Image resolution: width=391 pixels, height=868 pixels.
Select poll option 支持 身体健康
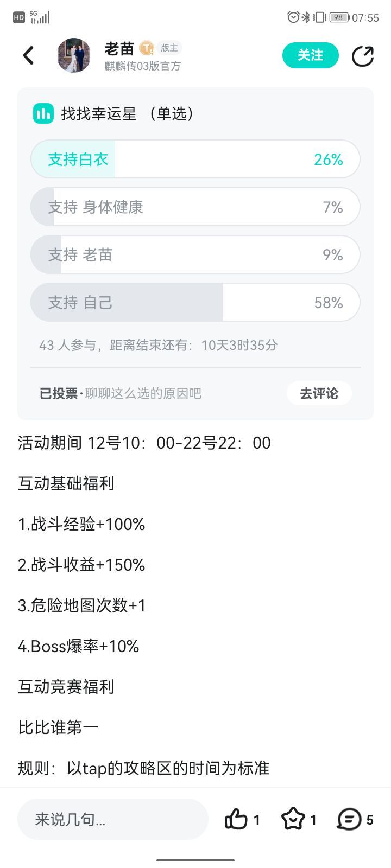point(195,207)
